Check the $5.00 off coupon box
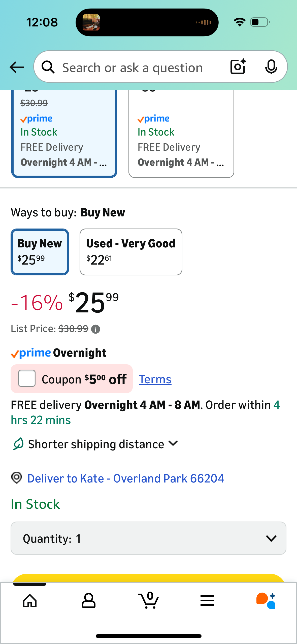The image size is (297, 644). tap(27, 378)
